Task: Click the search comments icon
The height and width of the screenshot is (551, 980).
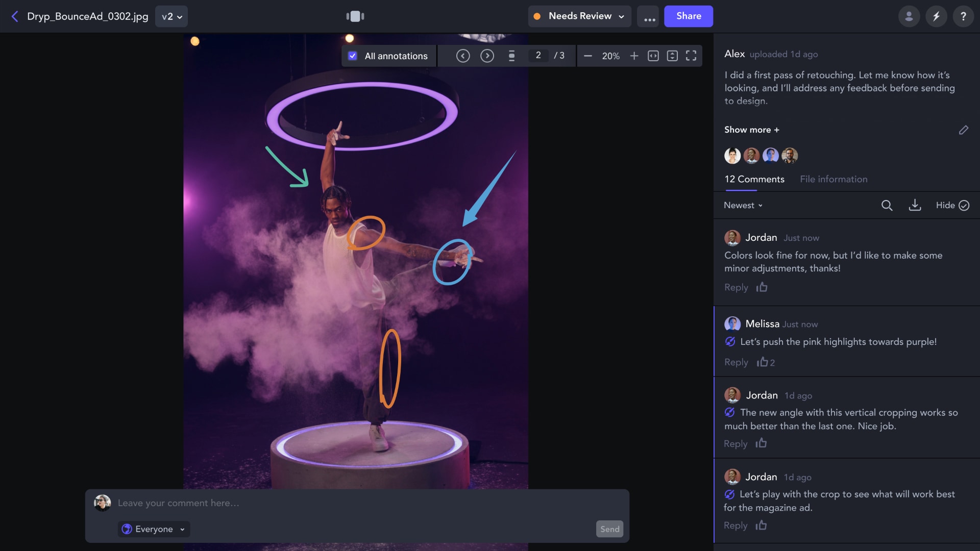Action: 887,205
